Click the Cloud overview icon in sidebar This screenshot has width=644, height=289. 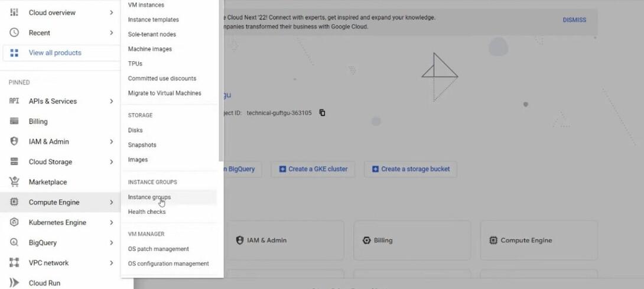14,12
